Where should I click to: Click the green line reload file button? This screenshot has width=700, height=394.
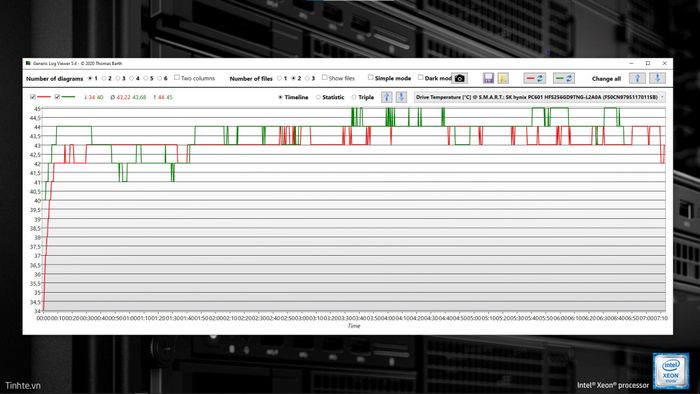(564, 79)
